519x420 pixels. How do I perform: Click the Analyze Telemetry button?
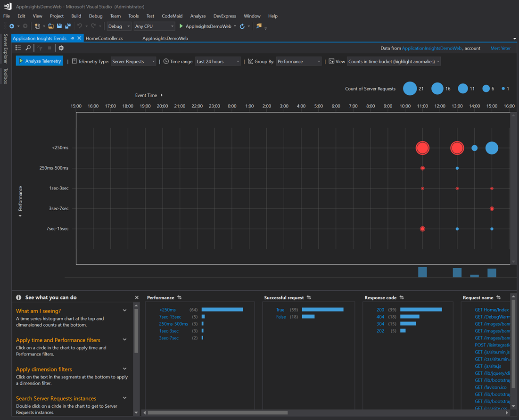pyautogui.click(x=40, y=61)
